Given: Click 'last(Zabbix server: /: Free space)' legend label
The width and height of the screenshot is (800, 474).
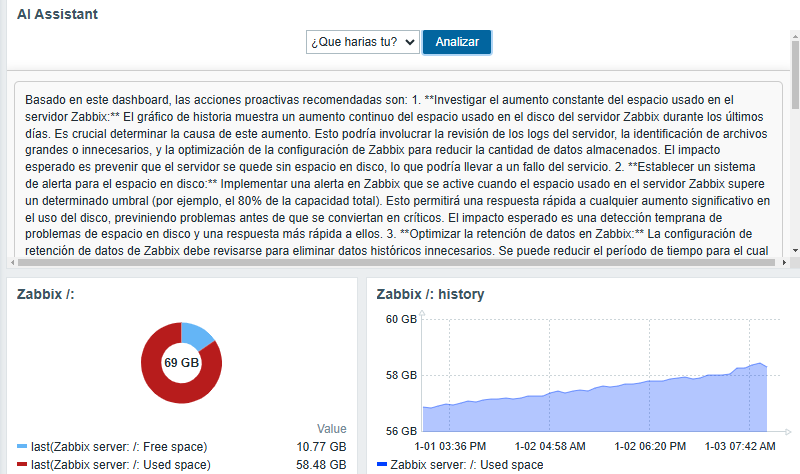Looking at the screenshot, I should (x=119, y=447).
